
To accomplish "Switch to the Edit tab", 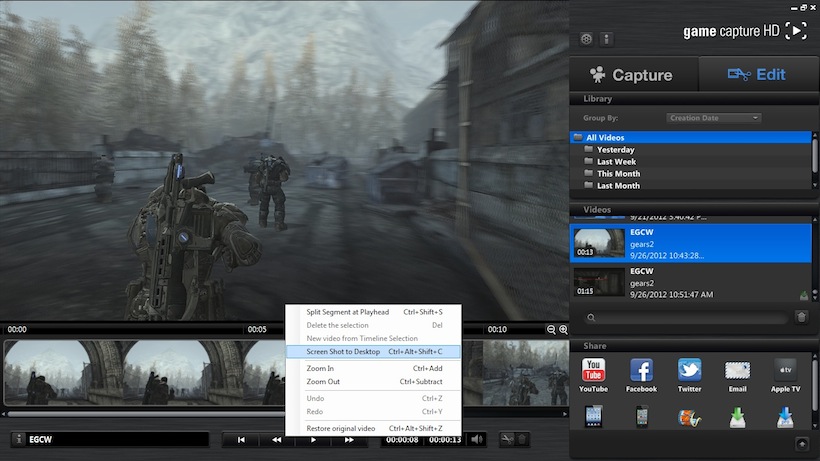I will click(x=758, y=75).
